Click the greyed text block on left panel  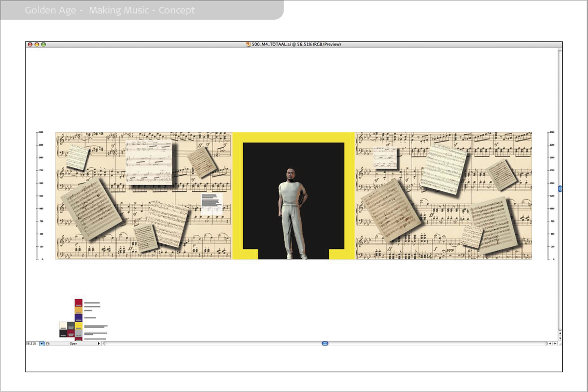tap(212, 204)
